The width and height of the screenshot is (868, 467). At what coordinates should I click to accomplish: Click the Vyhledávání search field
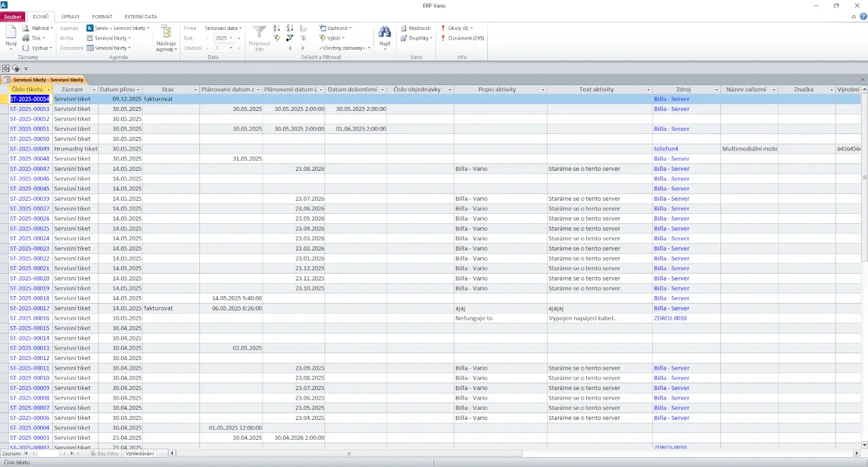[140, 453]
